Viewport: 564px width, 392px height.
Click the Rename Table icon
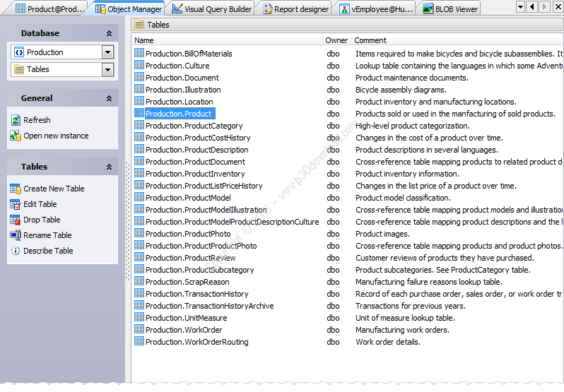point(16,235)
